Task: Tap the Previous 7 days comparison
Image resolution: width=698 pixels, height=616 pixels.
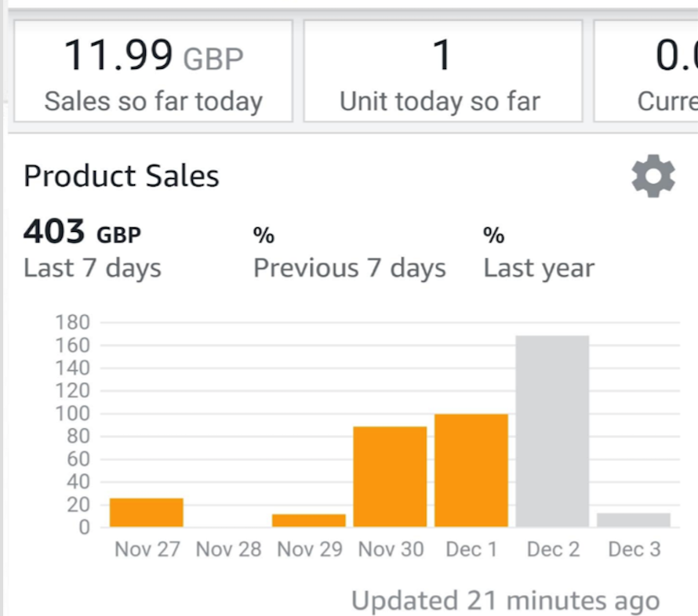Action: click(x=350, y=252)
